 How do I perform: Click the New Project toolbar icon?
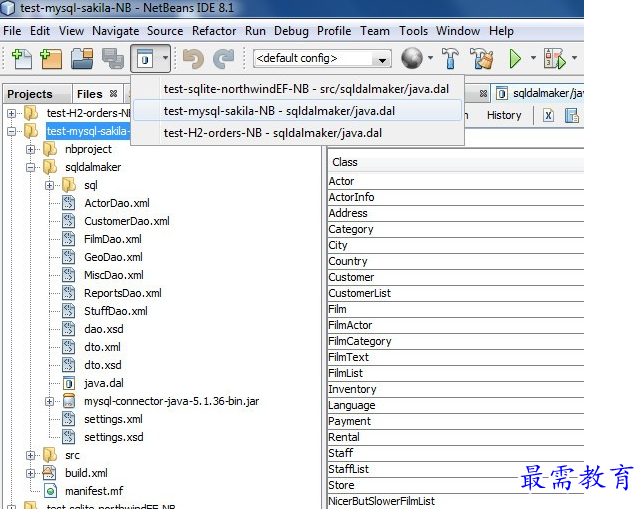[51, 59]
